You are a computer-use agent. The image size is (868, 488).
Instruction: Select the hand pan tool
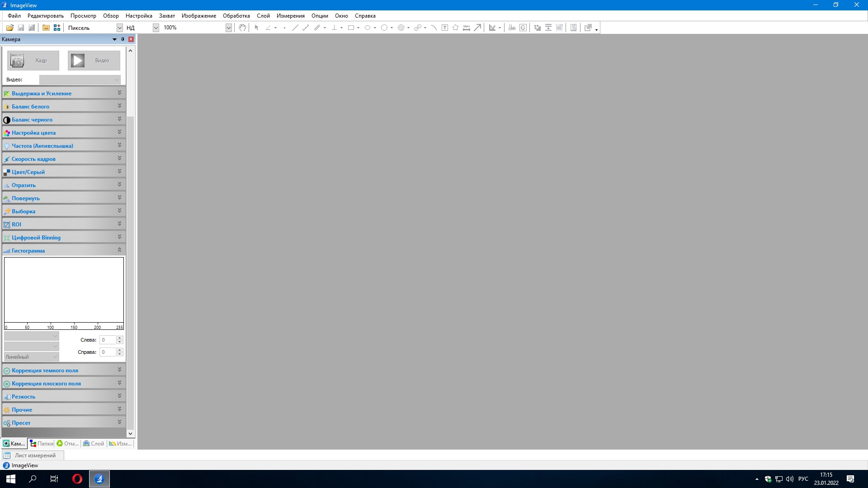click(x=242, y=28)
